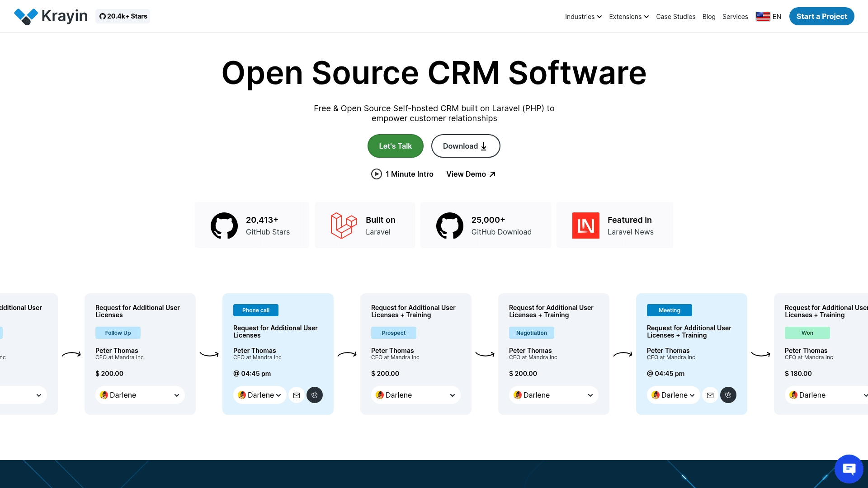Open the live chat bubble icon

[x=849, y=469]
